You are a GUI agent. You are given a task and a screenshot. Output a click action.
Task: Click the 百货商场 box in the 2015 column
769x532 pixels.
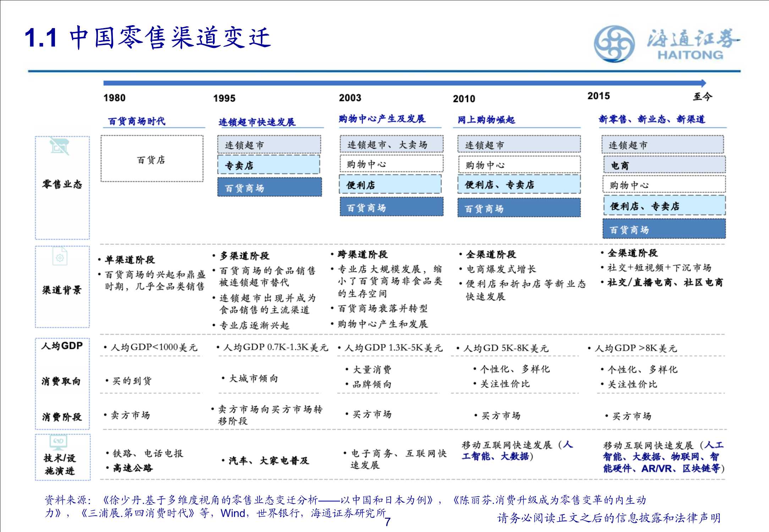(x=664, y=229)
